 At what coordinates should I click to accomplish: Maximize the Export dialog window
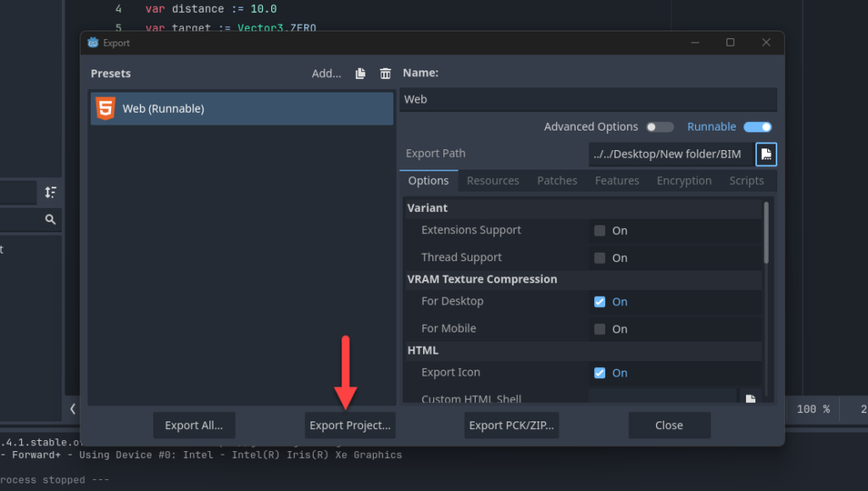pos(730,42)
